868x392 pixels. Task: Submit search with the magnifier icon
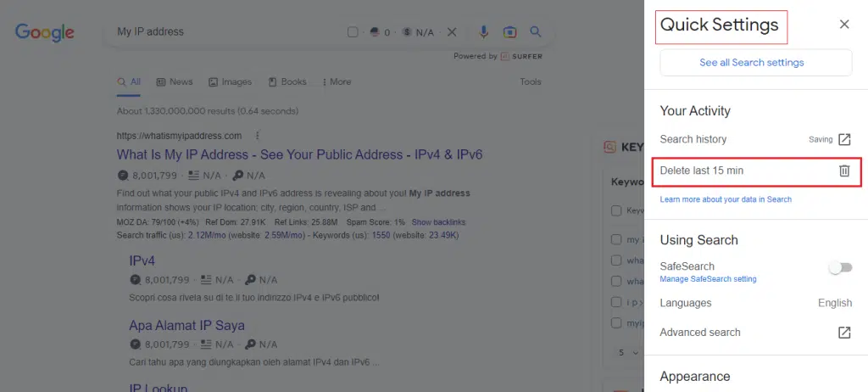pyautogui.click(x=536, y=31)
